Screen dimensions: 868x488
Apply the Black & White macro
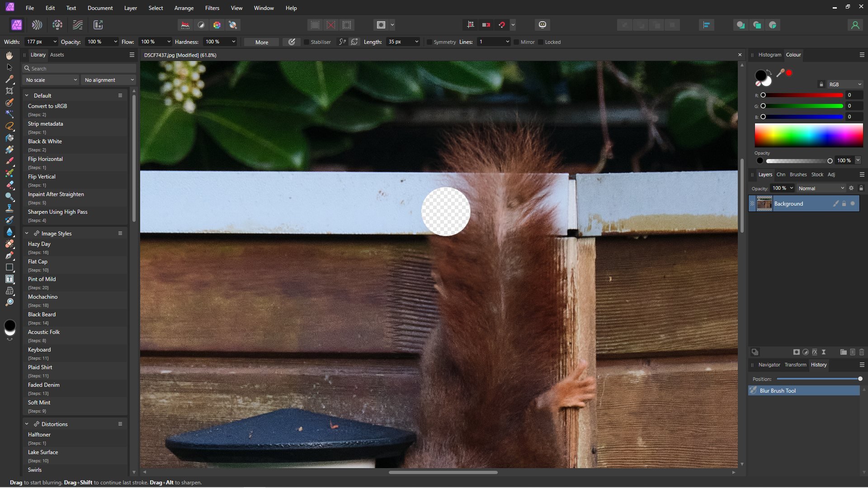tap(45, 141)
